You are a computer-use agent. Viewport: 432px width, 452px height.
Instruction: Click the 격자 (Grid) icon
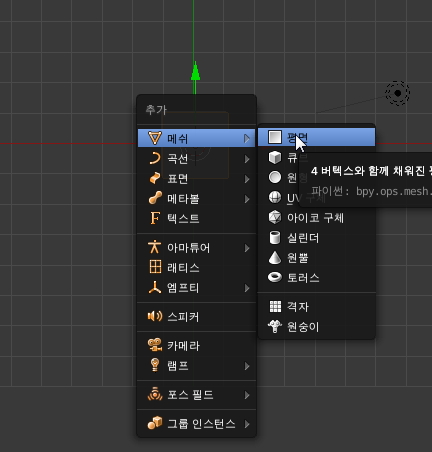(275, 306)
